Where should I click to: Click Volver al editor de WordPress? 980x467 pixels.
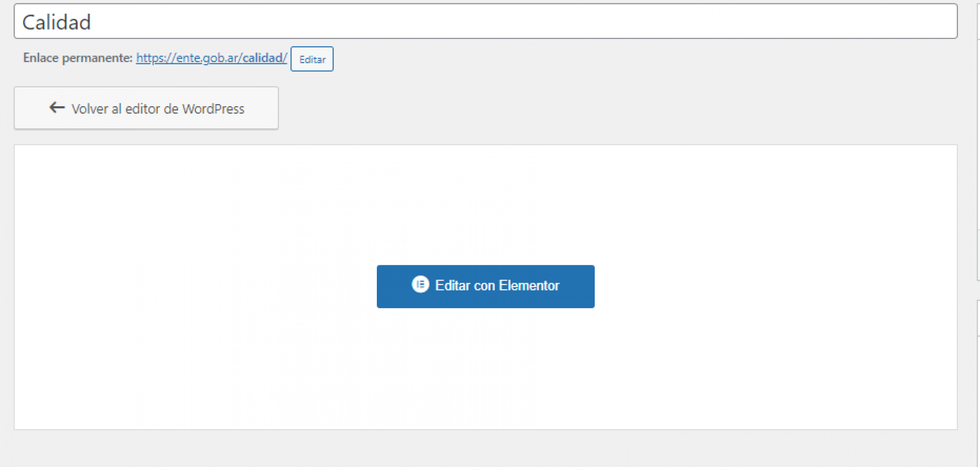pyautogui.click(x=146, y=108)
